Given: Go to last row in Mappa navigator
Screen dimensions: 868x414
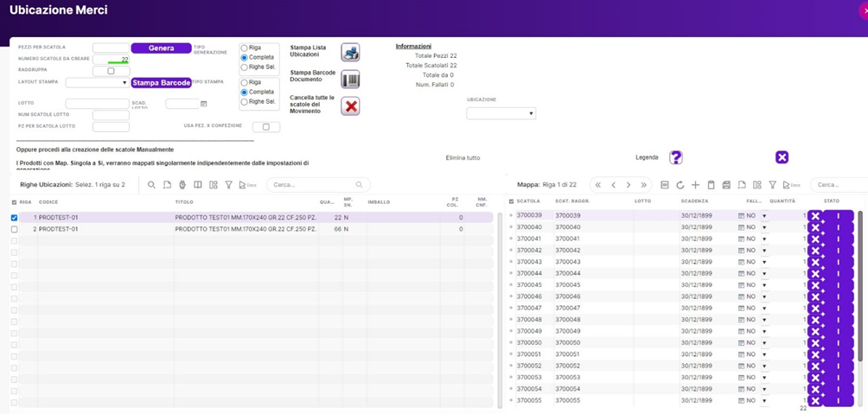Looking at the screenshot, I should click(643, 185).
